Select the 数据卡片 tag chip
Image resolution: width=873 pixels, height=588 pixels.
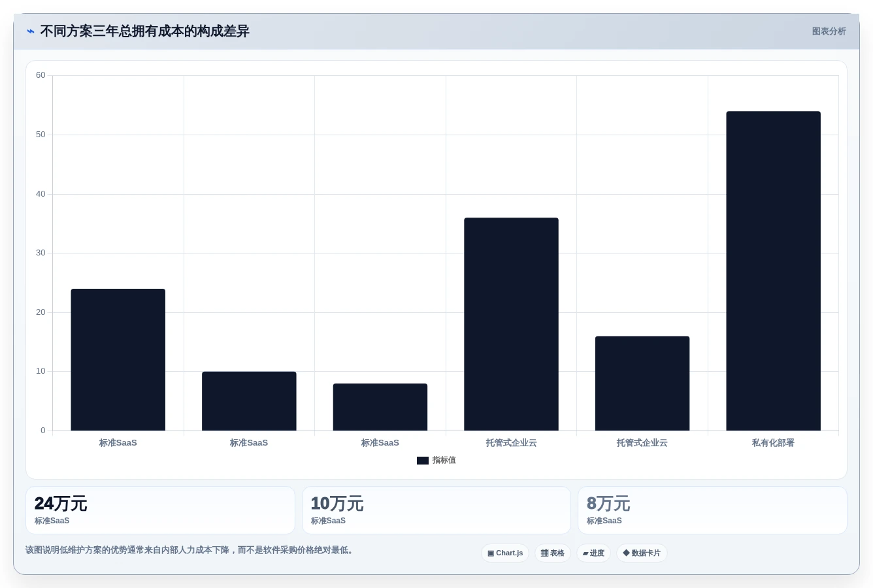(x=642, y=553)
